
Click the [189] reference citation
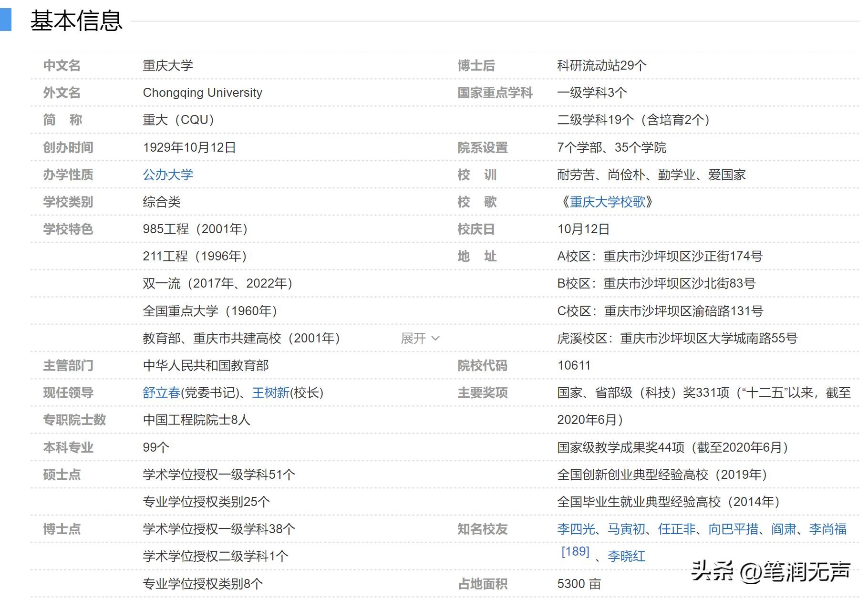[575, 551]
